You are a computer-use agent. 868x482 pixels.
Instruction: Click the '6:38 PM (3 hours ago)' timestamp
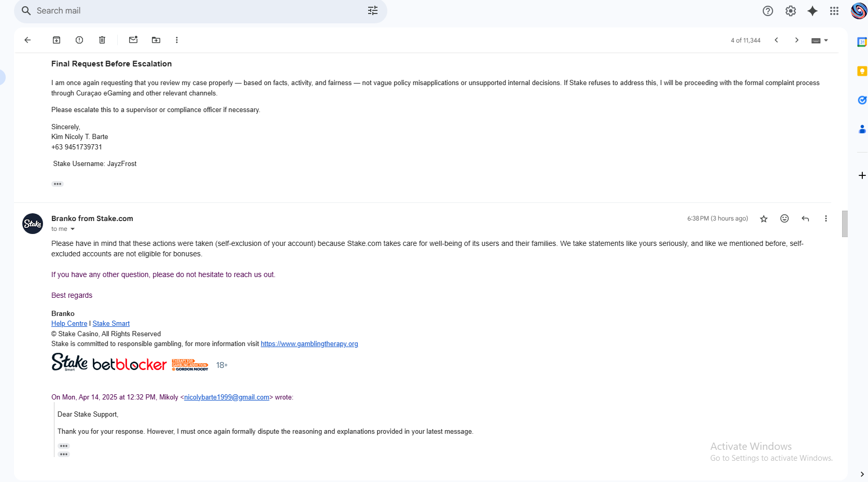pos(718,218)
